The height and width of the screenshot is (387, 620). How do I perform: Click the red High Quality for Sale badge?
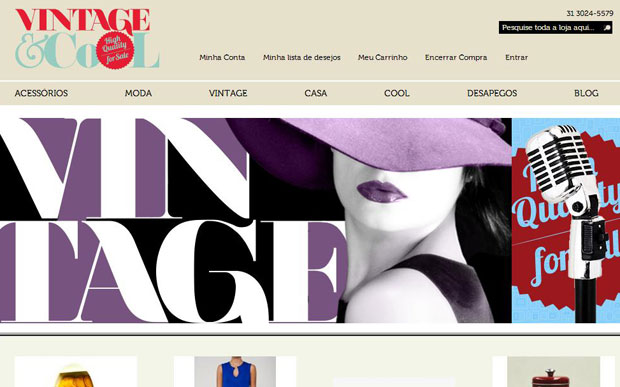click(x=115, y=50)
